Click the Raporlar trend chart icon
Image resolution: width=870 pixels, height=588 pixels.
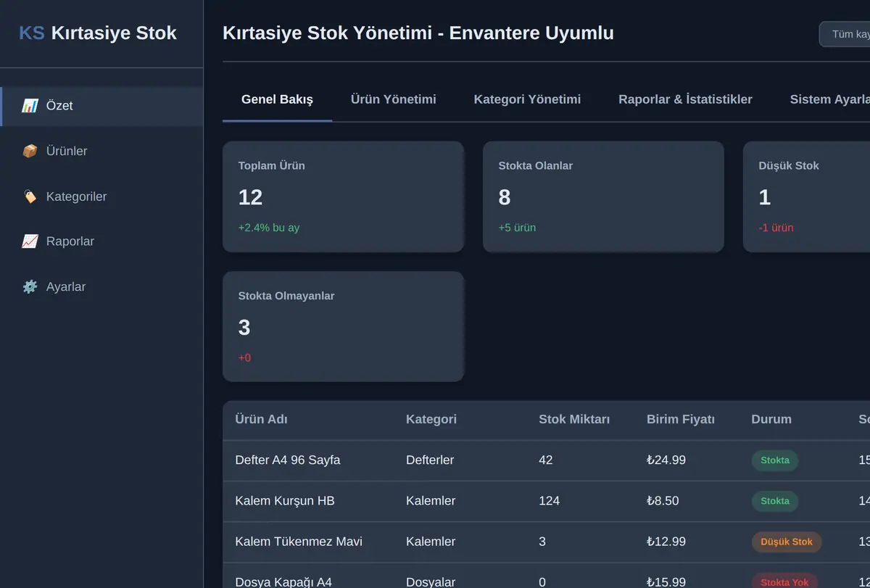click(30, 241)
